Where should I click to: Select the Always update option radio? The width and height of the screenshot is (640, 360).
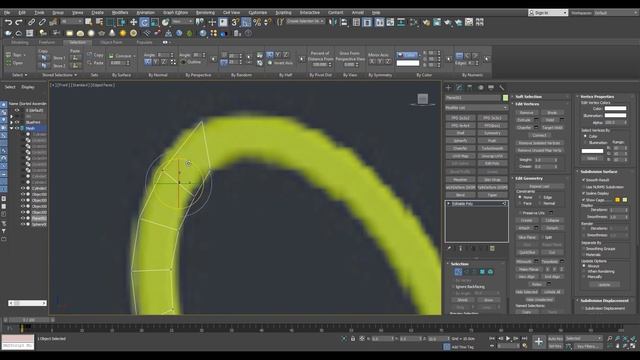(584, 266)
